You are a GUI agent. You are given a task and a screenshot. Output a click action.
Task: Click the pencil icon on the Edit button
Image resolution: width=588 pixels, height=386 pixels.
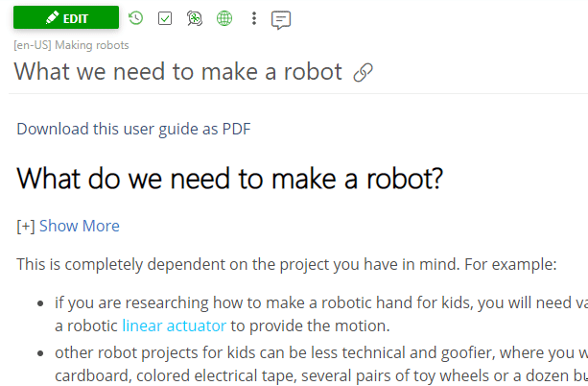coord(52,17)
